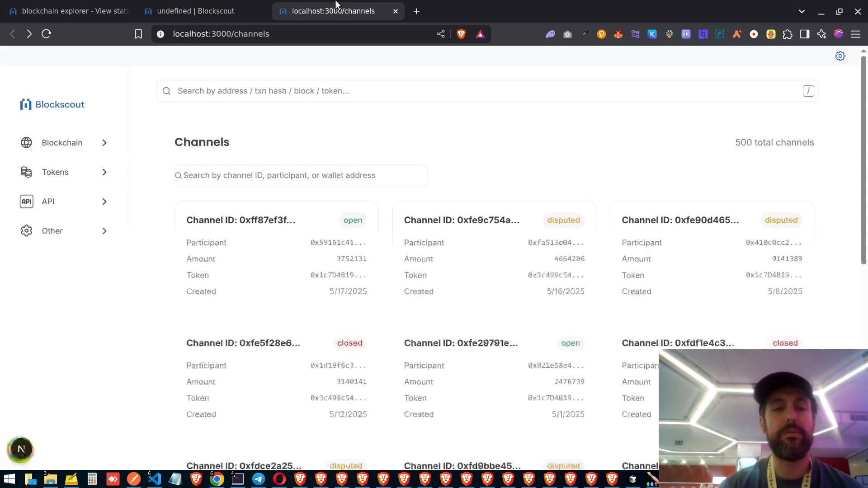Screen dimensions: 868x488
Task: Open the Leo AI sparkle icon
Action: 821,34
